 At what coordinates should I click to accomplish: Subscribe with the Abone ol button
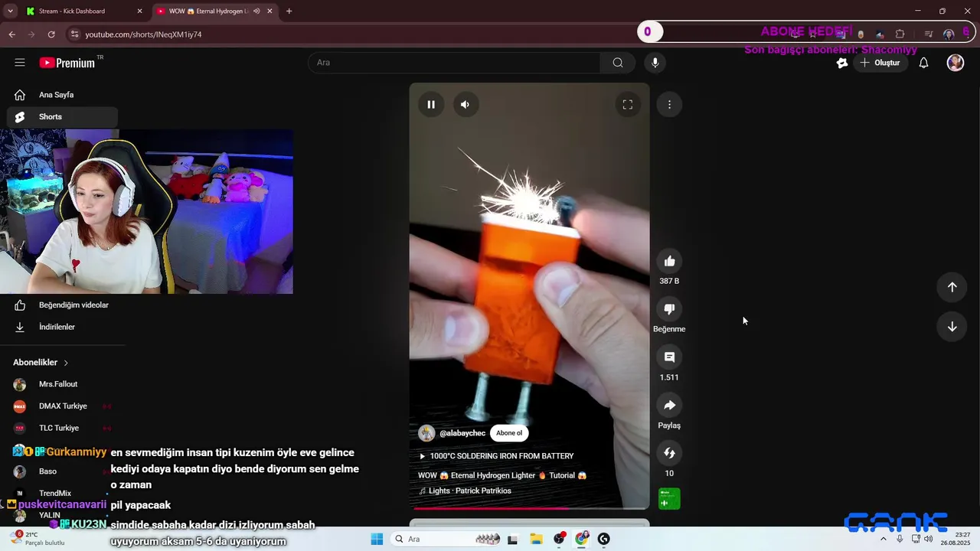(x=509, y=433)
